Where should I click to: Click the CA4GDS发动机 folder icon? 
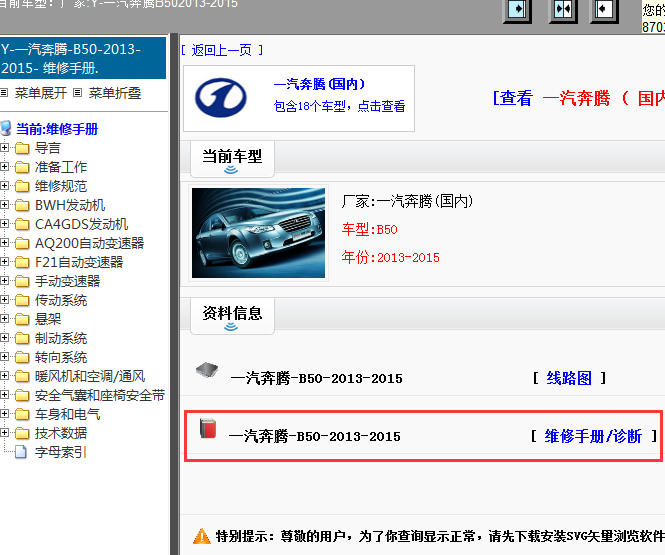[22, 224]
